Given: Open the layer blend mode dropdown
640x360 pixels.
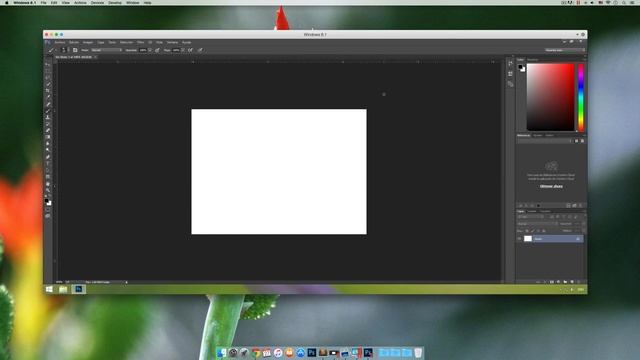Looking at the screenshot, I should (537, 224).
